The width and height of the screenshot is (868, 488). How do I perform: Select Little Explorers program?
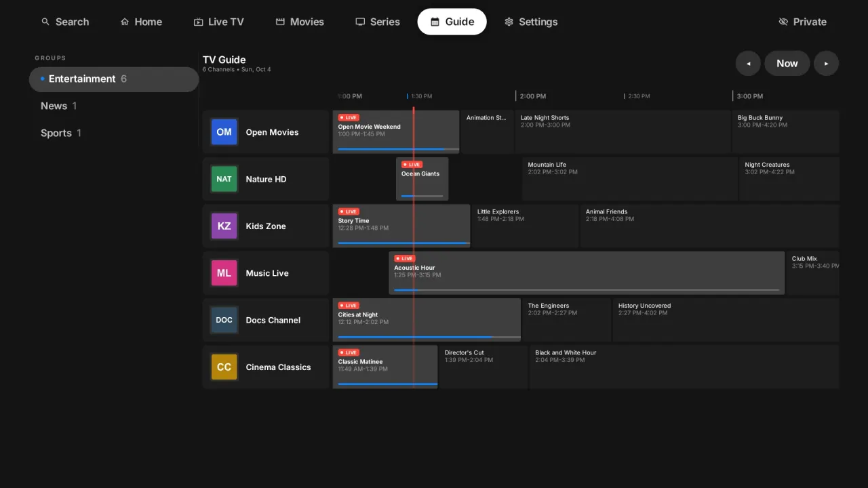[x=525, y=226]
